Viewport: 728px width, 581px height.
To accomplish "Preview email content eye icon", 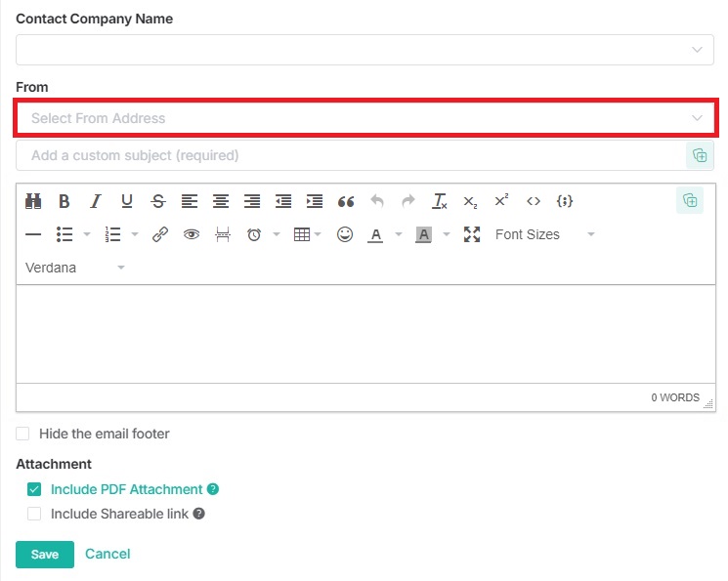I will point(192,234).
